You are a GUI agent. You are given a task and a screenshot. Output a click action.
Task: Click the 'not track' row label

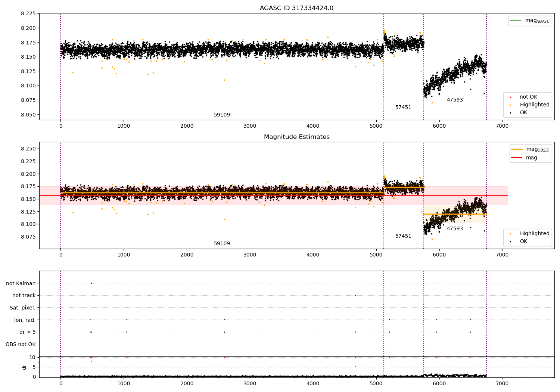coord(24,296)
